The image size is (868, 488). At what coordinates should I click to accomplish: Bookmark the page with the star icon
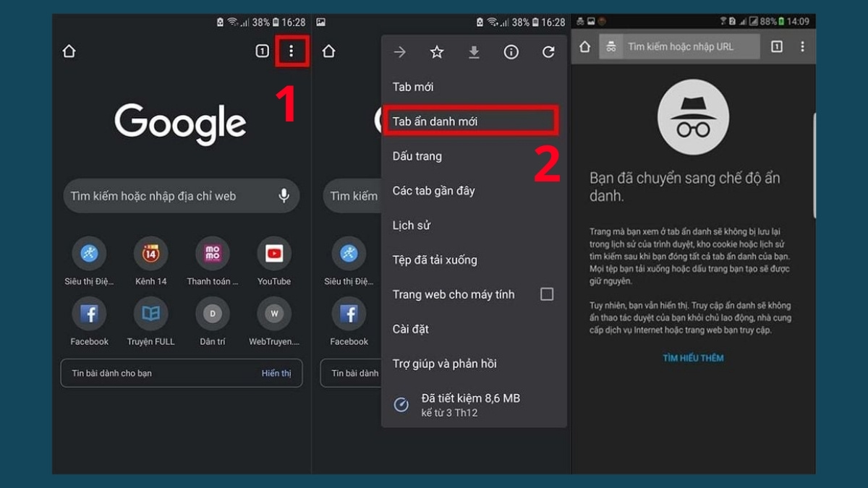pyautogui.click(x=436, y=51)
